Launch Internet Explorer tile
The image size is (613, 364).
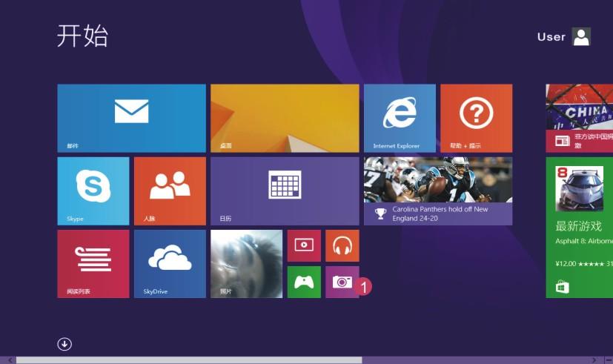click(400, 118)
